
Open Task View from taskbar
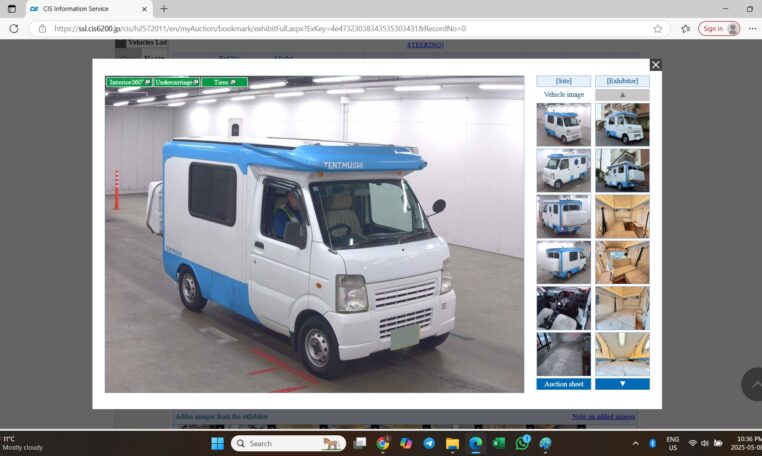[x=360, y=443]
